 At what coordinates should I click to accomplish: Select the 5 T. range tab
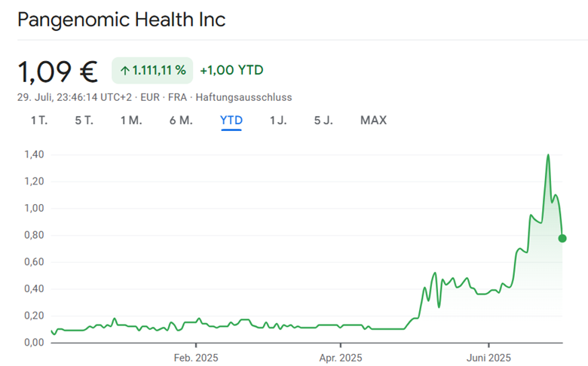[84, 120]
